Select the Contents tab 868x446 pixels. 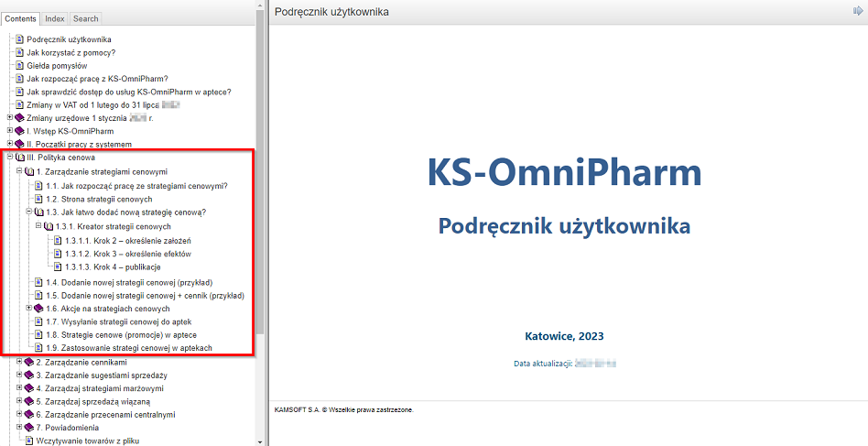click(20, 18)
